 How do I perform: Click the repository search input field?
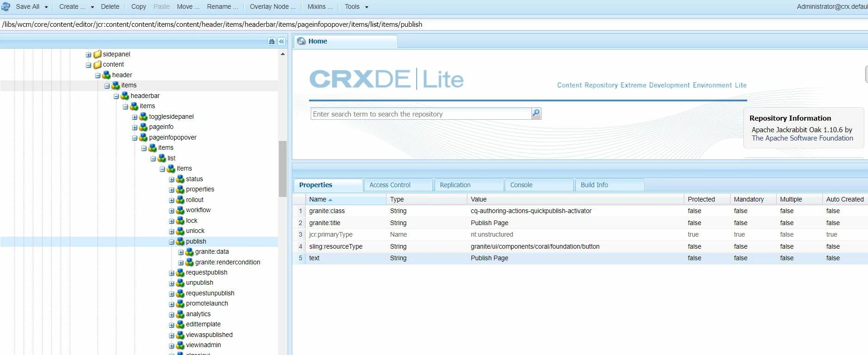[x=421, y=114]
